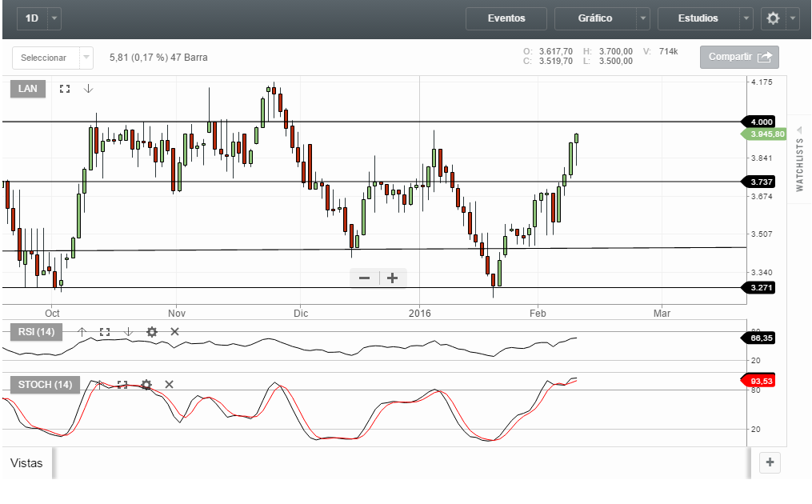Zoom out the chart with minus button
Image resolution: width=812 pixels, height=504 pixels.
click(x=365, y=278)
